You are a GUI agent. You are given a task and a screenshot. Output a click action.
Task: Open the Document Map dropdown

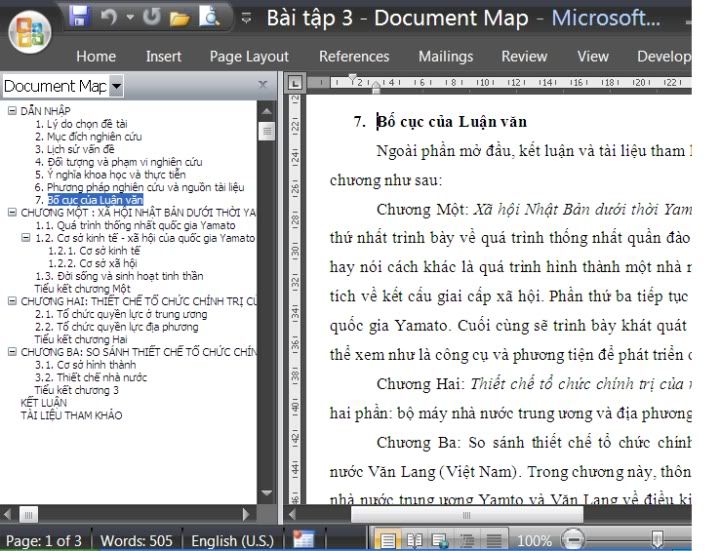(x=117, y=87)
